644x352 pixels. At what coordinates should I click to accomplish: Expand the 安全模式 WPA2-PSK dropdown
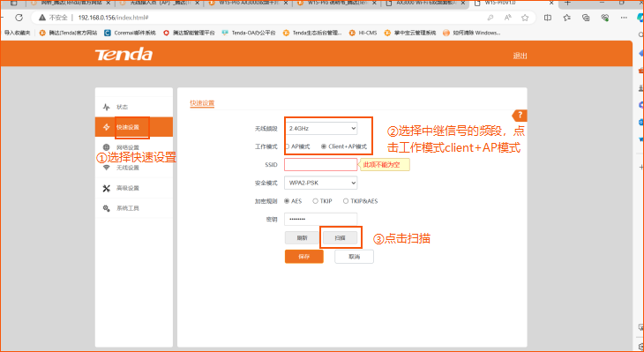point(320,183)
